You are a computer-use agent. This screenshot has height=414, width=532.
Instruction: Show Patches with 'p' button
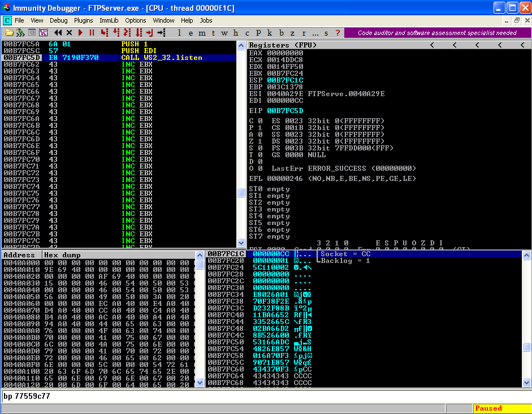[258, 33]
